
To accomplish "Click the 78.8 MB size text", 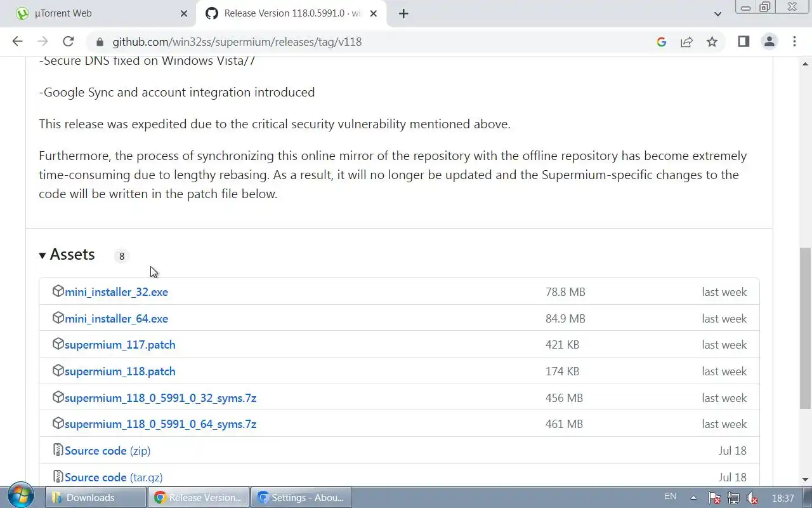I will (565, 292).
